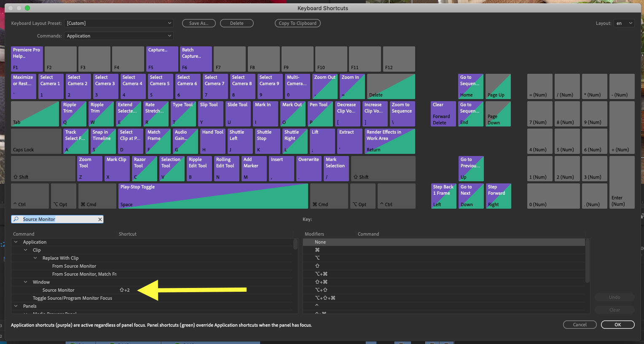Click the ⇧+2 shortcut for Source Monitor
The image size is (644, 344).
coord(125,290)
